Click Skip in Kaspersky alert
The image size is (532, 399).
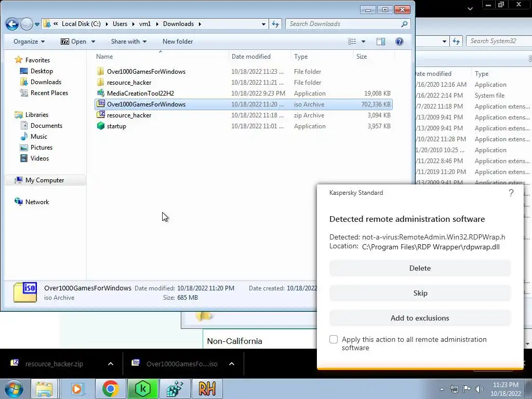420,293
